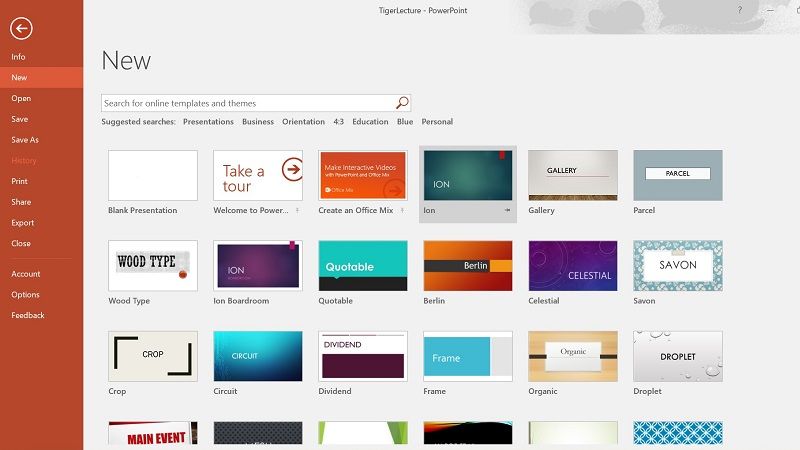Viewport: 800px width, 450px height.
Task: Click the search magnifier icon
Action: [x=402, y=103]
